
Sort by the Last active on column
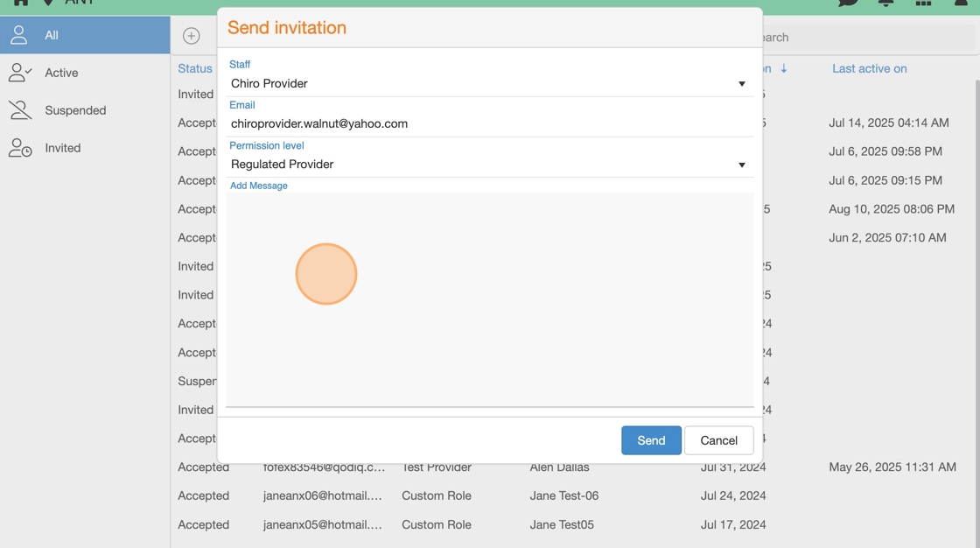tap(869, 68)
